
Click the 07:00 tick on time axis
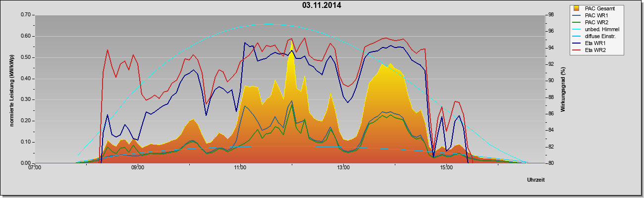[x=35, y=168]
